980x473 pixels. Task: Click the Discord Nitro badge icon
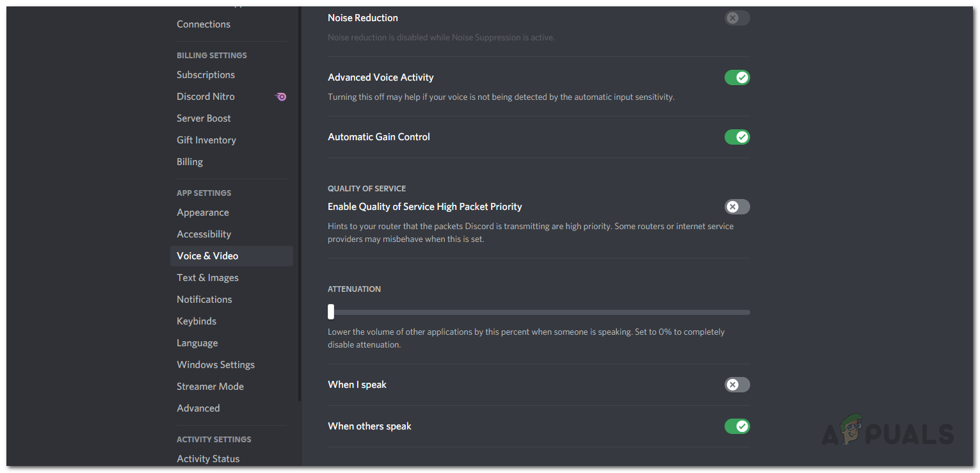[280, 97]
